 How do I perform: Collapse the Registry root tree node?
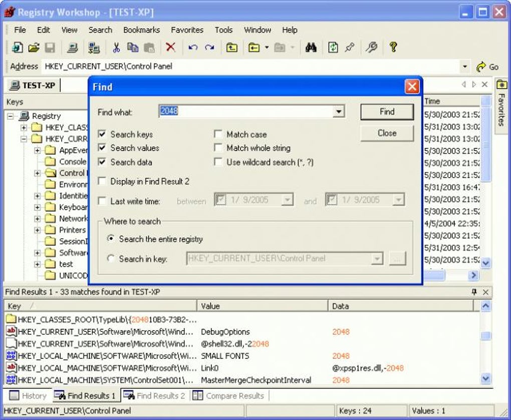coord(11,116)
